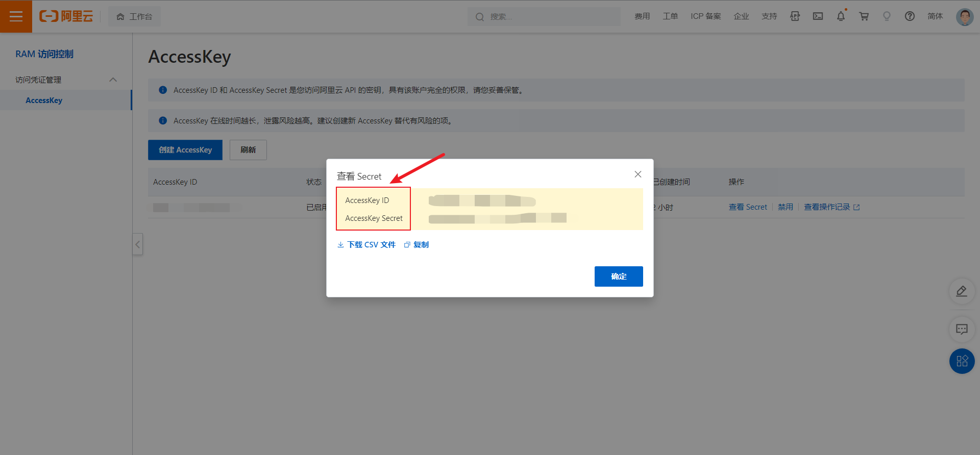Click the info icon beside the leak-risk notice

pyautogui.click(x=163, y=121)
